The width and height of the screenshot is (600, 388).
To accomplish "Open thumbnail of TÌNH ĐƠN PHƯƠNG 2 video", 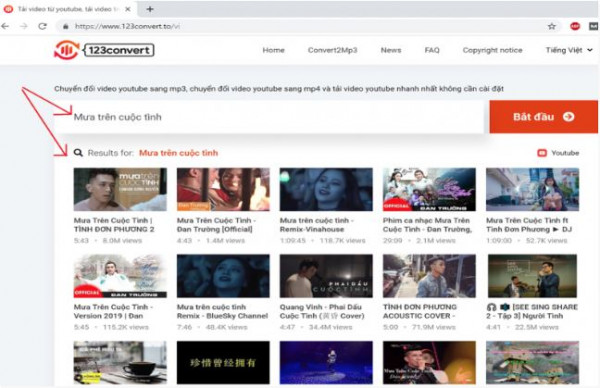I will pos(120,189).
